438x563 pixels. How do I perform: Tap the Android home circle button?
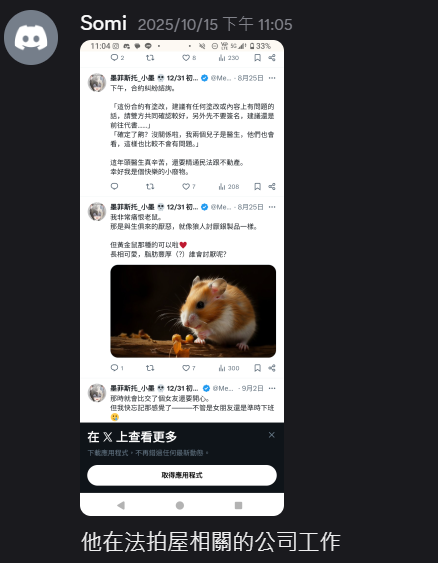coord(180,505)
